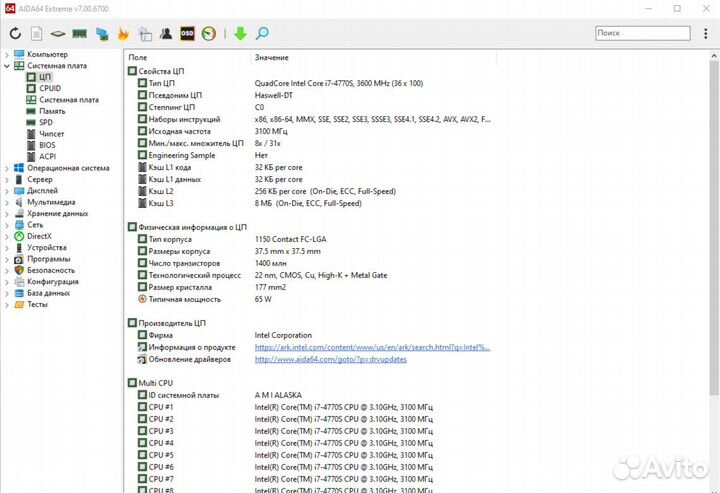
Task: Click the magnifier search toolbar icon
Action: point(262,34)
